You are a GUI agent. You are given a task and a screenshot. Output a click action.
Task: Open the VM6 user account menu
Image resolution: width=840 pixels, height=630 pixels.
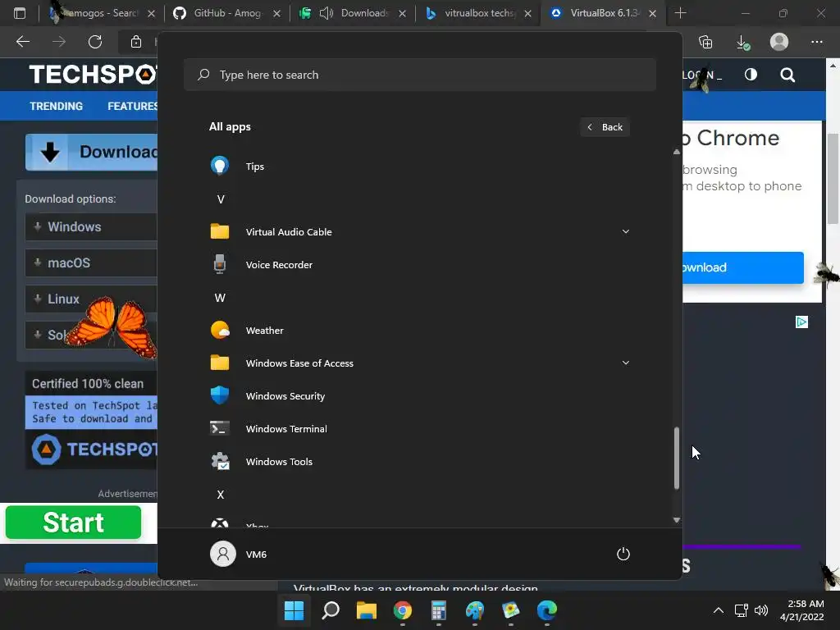(239, 554)
